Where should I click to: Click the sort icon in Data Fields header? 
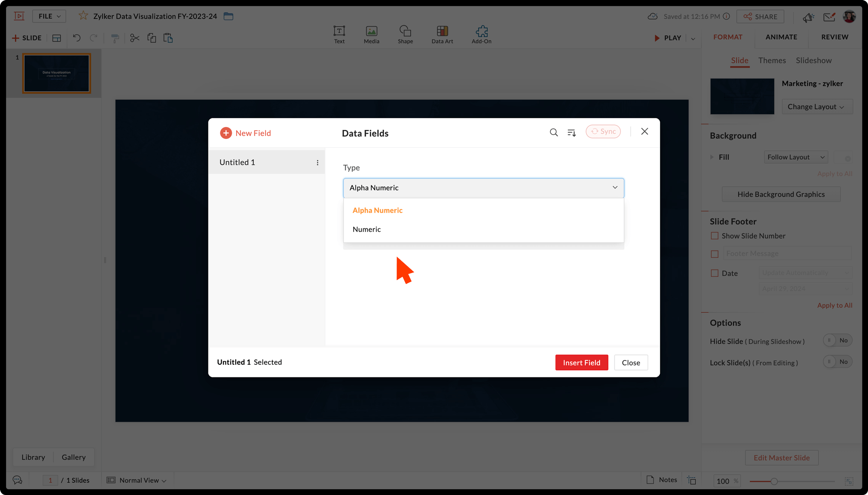pyautogui.click(x=572, y=132)
